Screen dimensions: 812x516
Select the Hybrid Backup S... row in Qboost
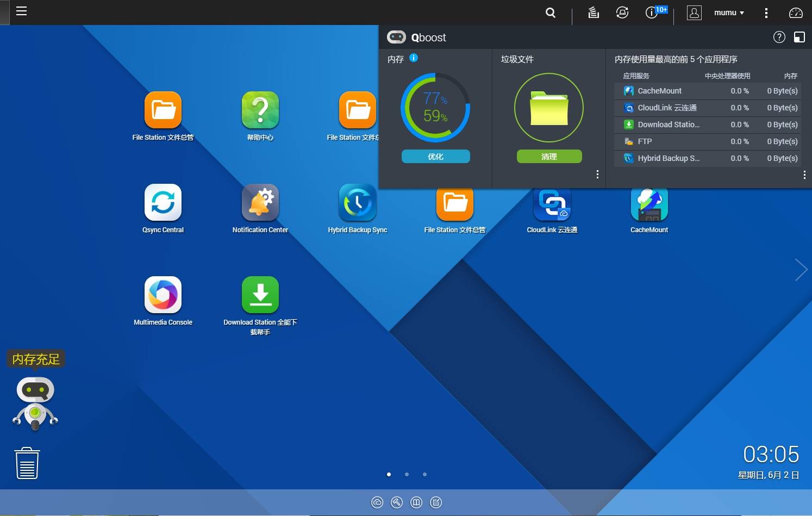(x=708, y=158)
